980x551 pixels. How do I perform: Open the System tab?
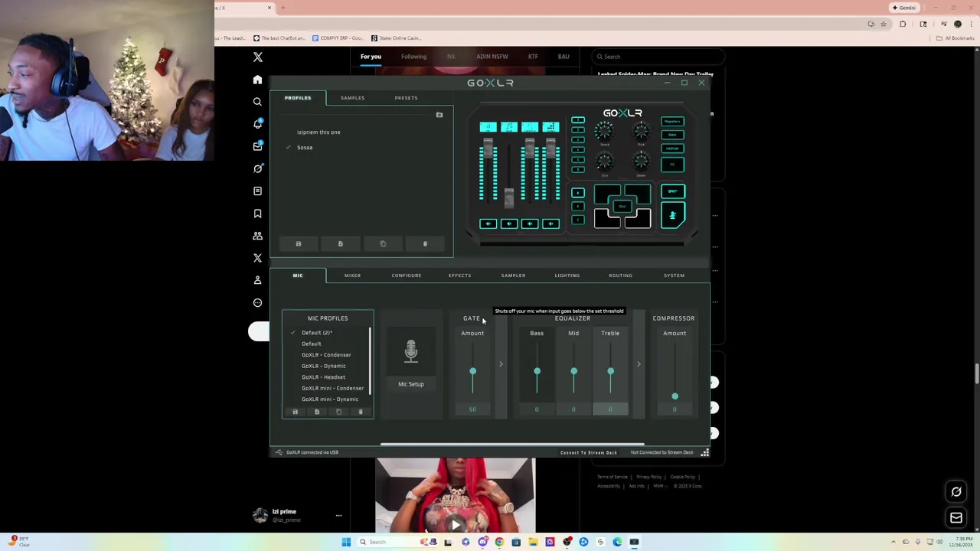pos(674,275)
